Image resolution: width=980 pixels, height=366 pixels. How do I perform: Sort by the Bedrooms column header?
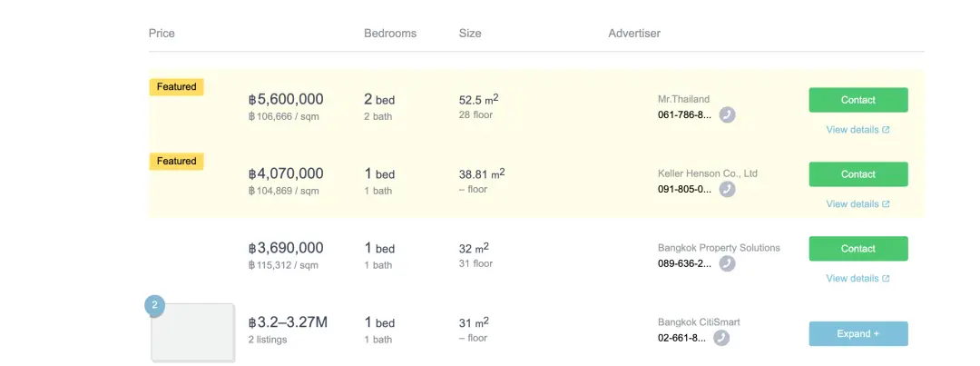tap(390, 34)
